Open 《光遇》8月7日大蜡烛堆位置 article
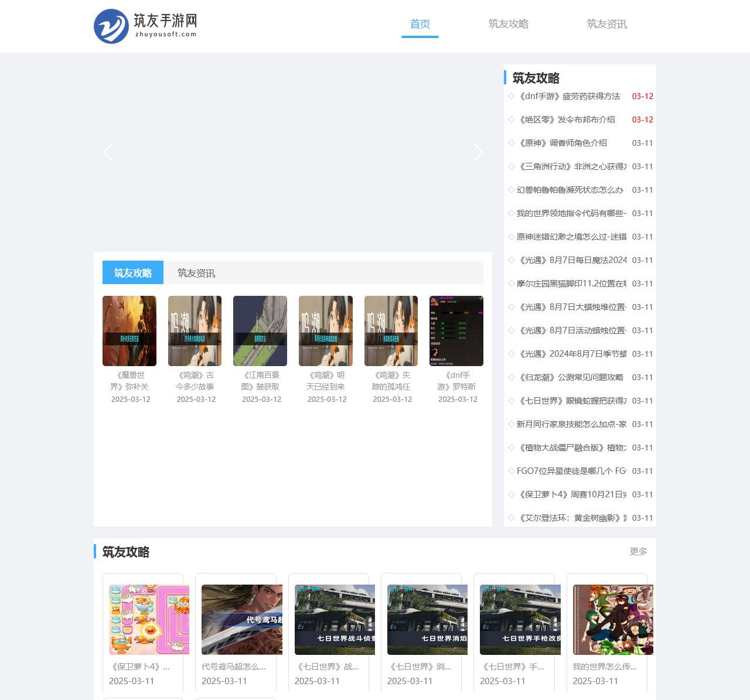 pyautogui.click(x=571, y=307)
